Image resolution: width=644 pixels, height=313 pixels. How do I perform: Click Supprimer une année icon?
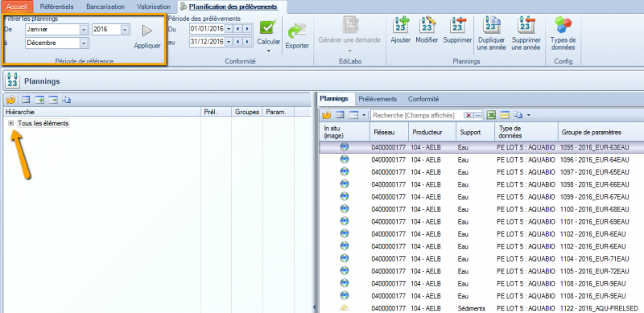526,26
